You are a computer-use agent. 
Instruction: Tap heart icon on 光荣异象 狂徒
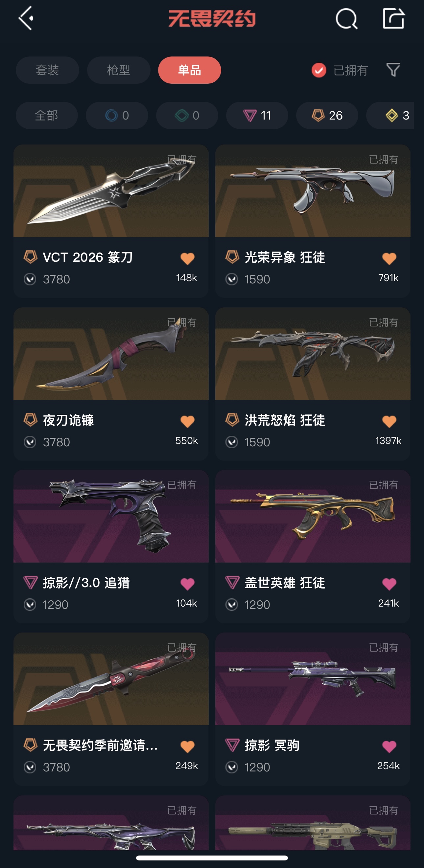coord(389,259)
